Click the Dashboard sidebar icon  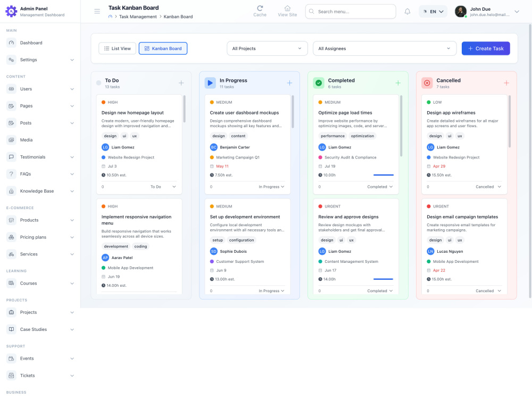[x=11, y=43]
